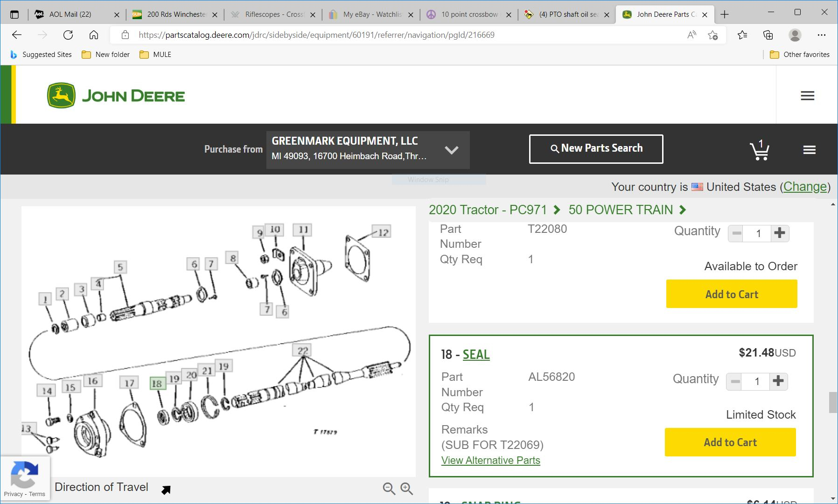Screen dimensions: 838x504
Task: Select part callout 16 in the diagram
Action: pyautogui.click(x=93, y=381)
